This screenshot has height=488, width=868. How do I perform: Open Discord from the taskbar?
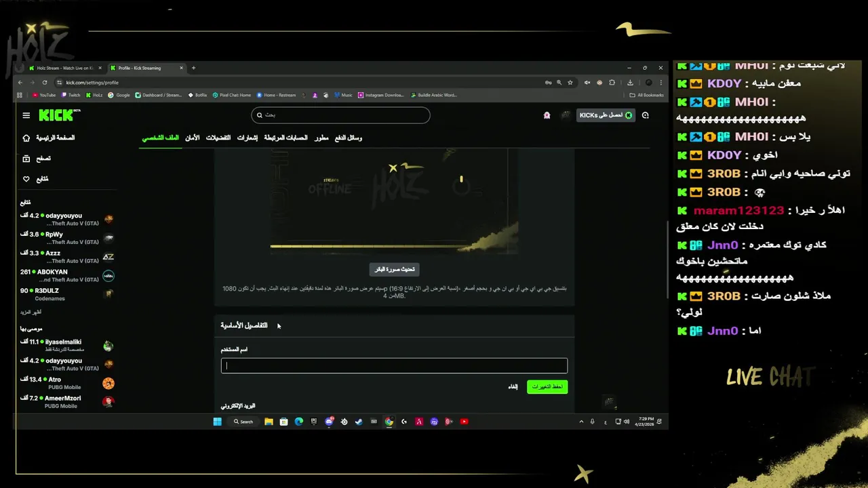point(329,422)
